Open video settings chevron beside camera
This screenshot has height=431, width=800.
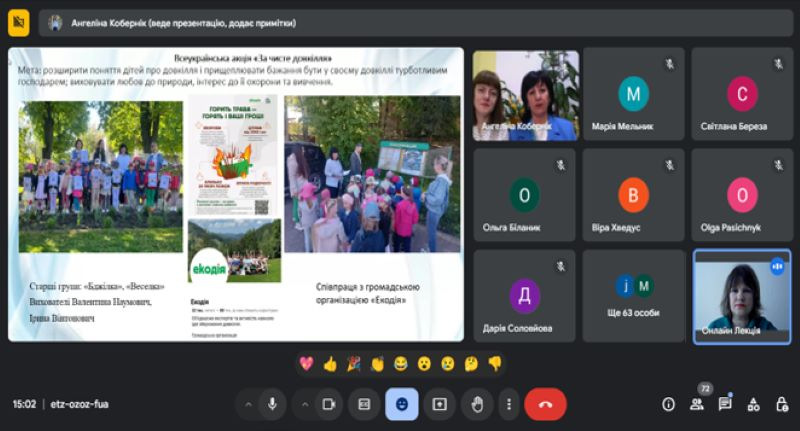(305, 404)
